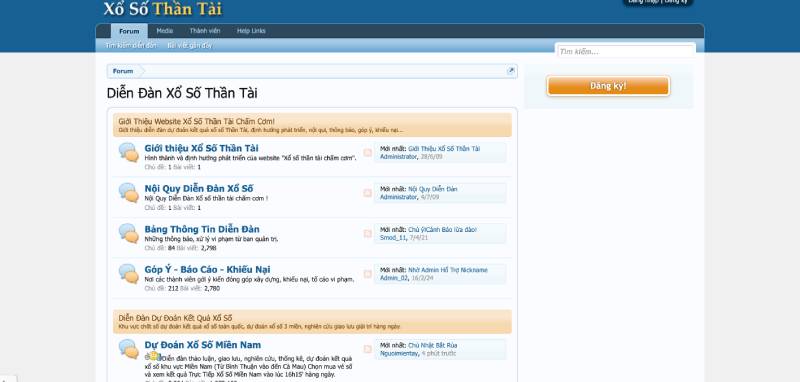Open latest post Nội Quy Diễn Đàn

coord(433,189)
